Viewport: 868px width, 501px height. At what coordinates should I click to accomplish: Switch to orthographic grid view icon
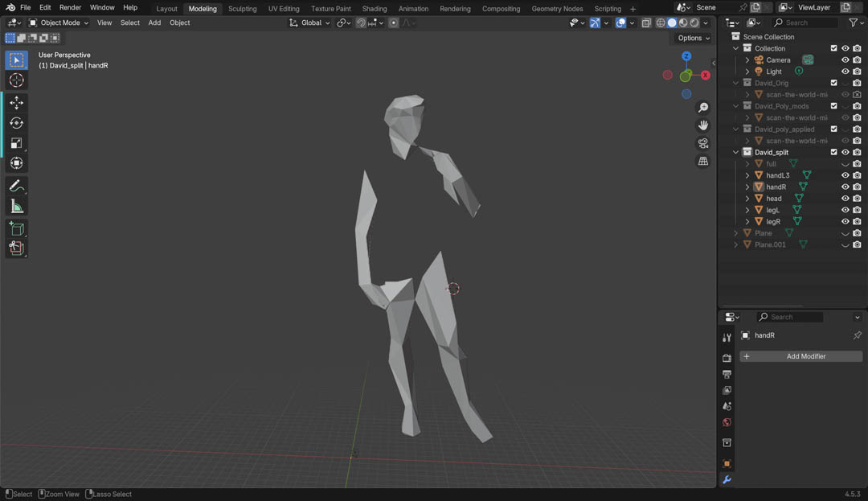(703, 162)
